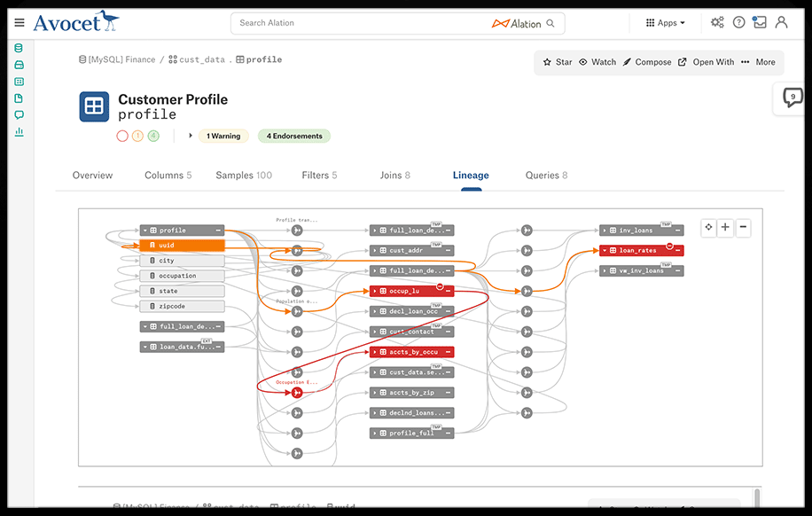Image resolution: width=812 pixels, height=516 pixels.
Task: Zoom in on the lineage graph
Action: [x=726, y=227]
